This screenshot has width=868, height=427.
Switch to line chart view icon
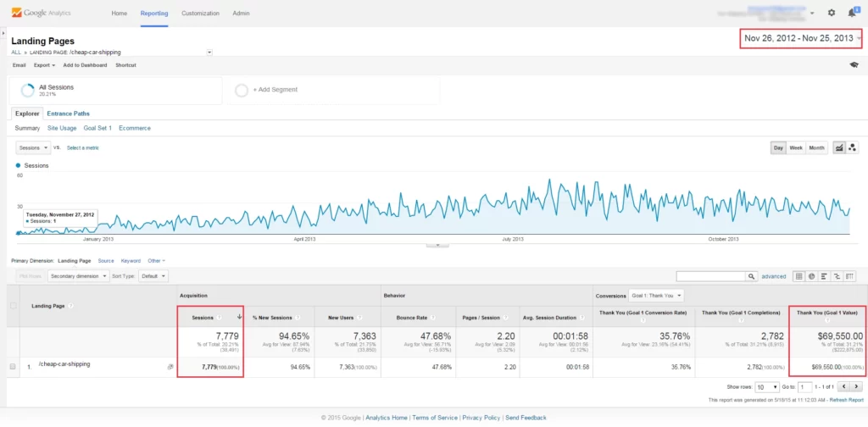coord(839,147)
